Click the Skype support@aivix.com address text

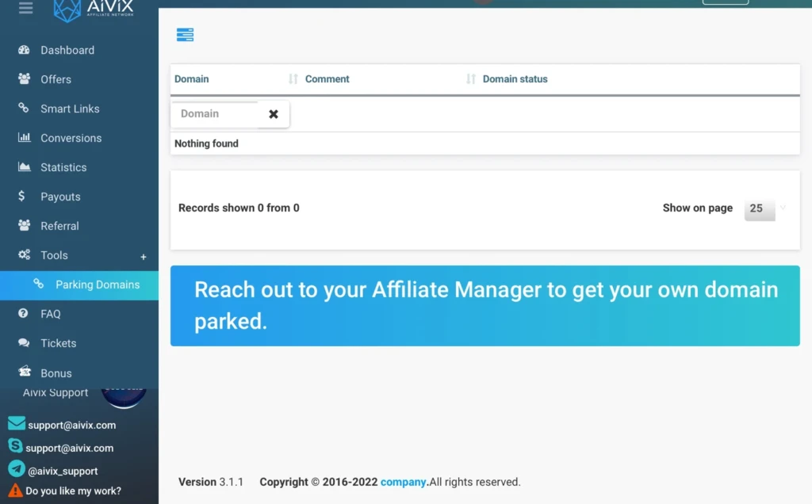(x=70, y=448)
